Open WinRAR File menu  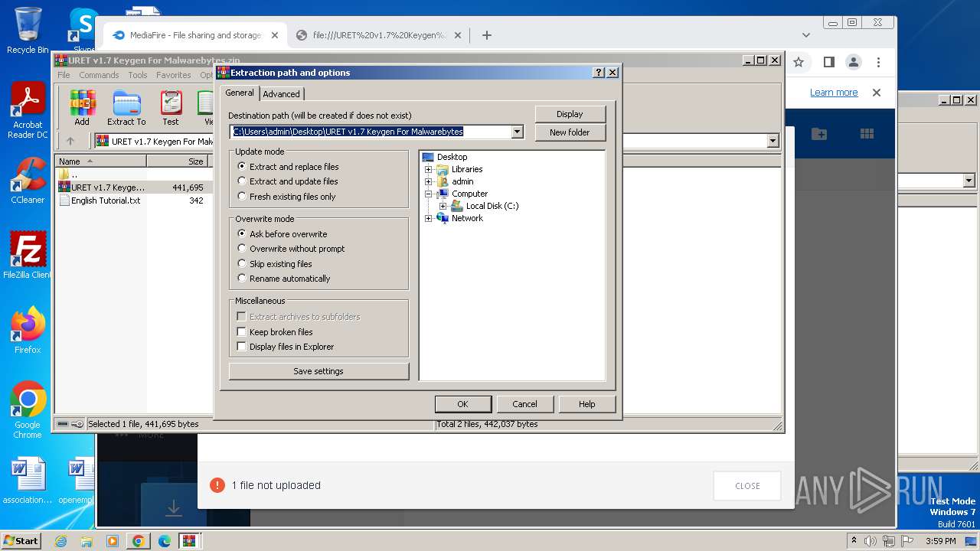pyautogui.click(x=64, y=75)
